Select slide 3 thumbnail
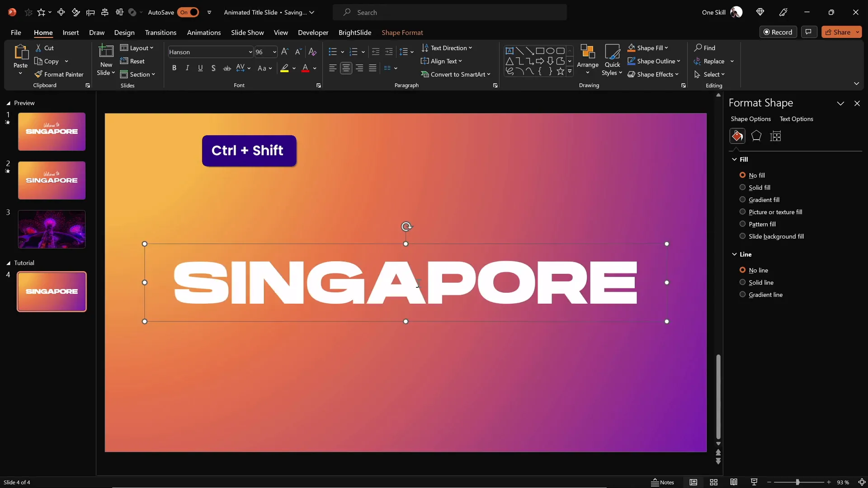The image size is (868, 488). (52, 229)
